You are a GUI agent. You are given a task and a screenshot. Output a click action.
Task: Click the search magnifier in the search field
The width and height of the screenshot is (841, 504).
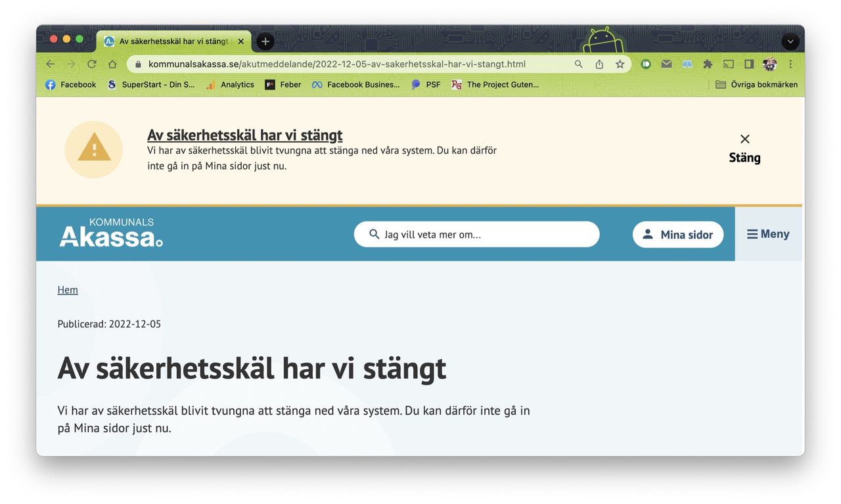[373, 234]
